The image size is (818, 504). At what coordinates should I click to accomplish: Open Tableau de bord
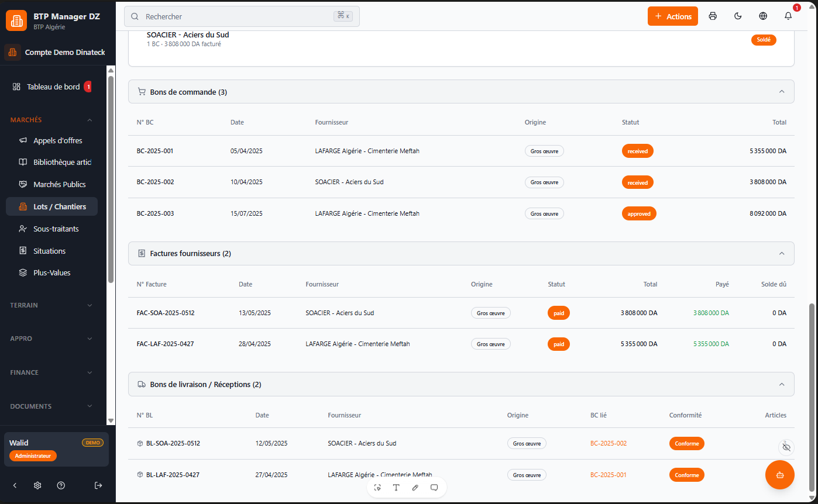53,87
